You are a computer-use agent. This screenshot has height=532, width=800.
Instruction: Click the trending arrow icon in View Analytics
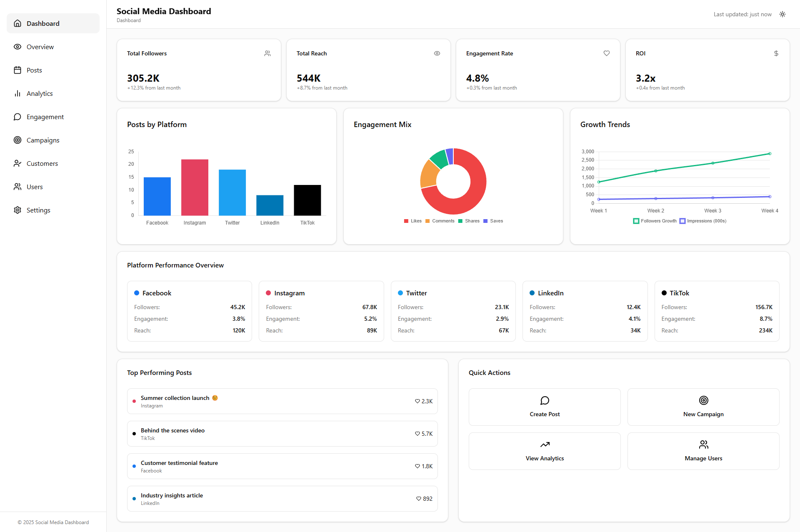[545, 445]
